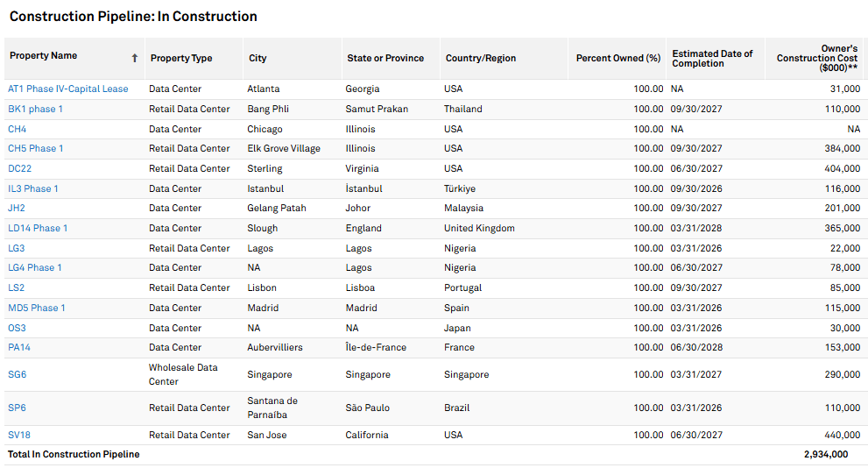Open the PA14 property link
868x468 pixels.
coord(19,347)
